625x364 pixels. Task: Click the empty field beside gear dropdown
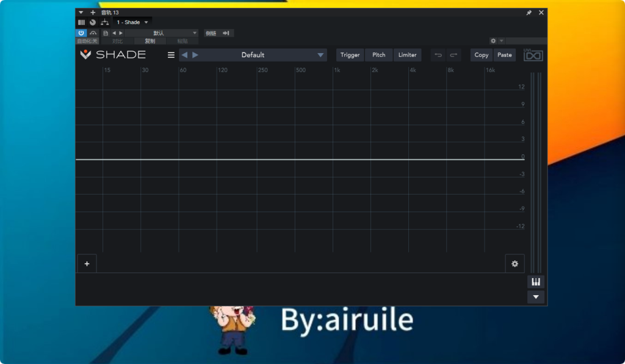click(x=526, y=41)
